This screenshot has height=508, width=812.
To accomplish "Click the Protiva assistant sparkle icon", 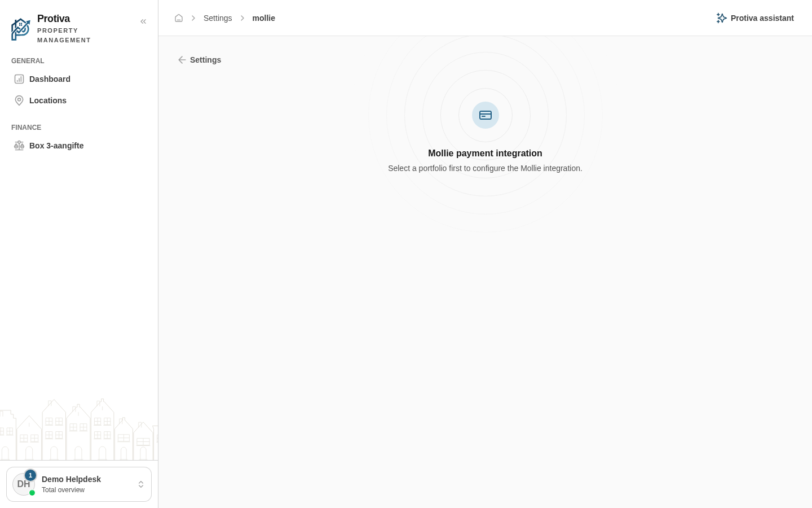I will (721, 18).
